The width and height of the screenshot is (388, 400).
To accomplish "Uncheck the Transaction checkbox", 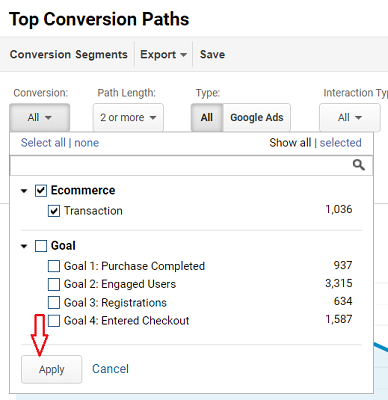I will coord(54,211).
